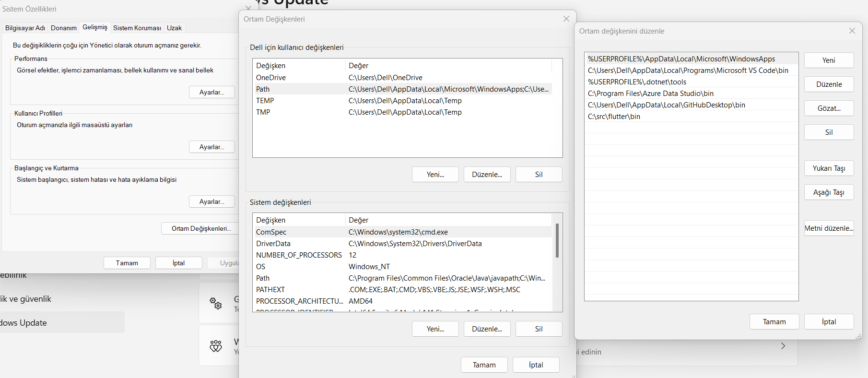Click the heart-group icon in the settings list
Image resolution: width=868 pixels, height=378 pixels.
tap(216, 346)
